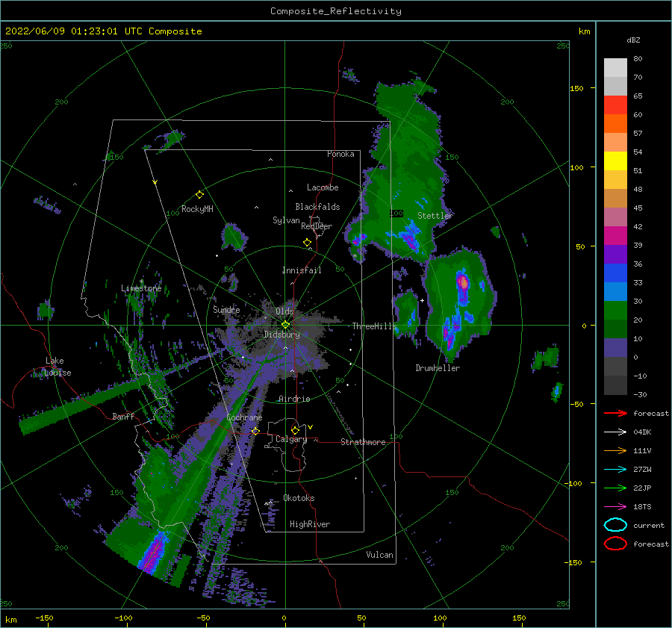Image resolution: width=672 pixels, height=628 pixels.
Task: Click the Drumheller town label
Action: [x=438, y=368]
